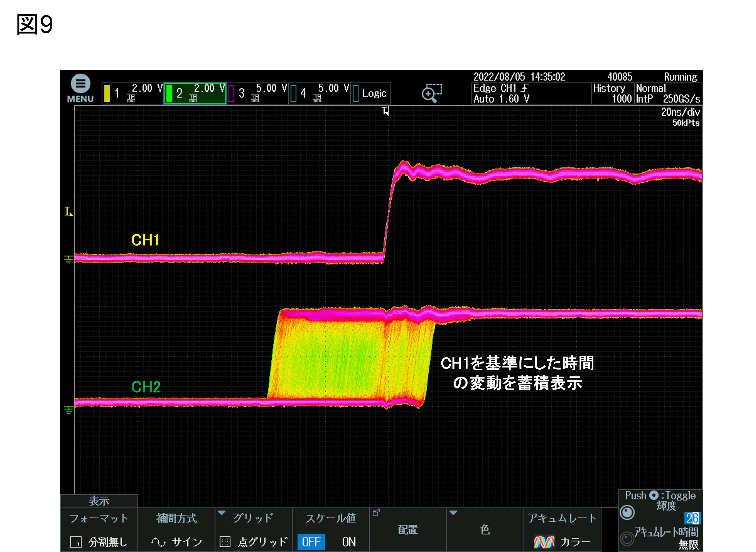Expand the グリッド dropdown
This screenshot has width=756, height=552.
(254, 529)
